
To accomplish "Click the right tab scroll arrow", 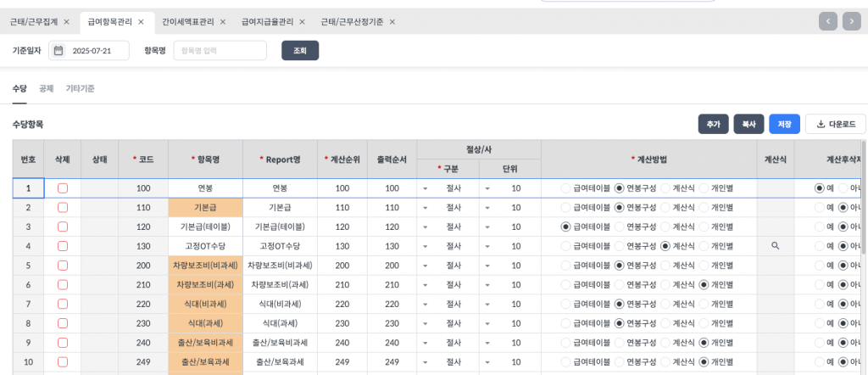I will click(x=851, y=21).
